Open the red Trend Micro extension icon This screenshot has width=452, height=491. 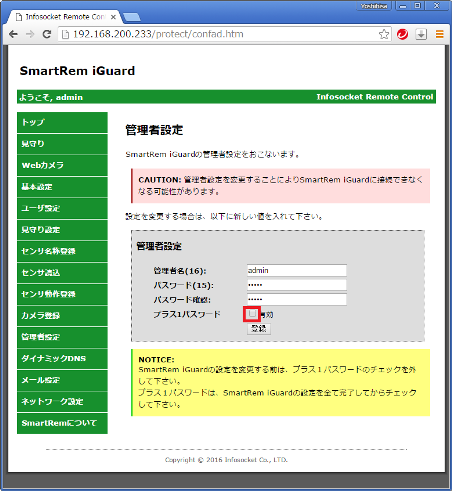(x=402, y=34)
